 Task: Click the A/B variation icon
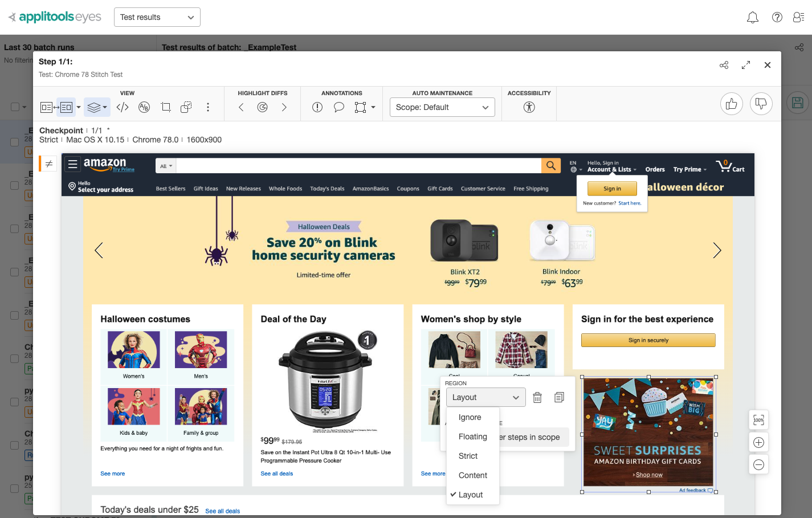coord(144,107)
